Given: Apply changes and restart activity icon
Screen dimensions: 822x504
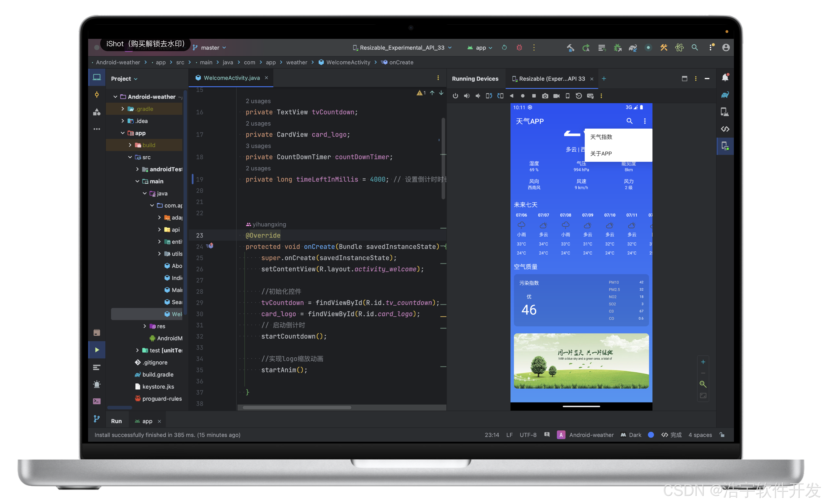Looking at the screenshot, I should coord(586,48).
